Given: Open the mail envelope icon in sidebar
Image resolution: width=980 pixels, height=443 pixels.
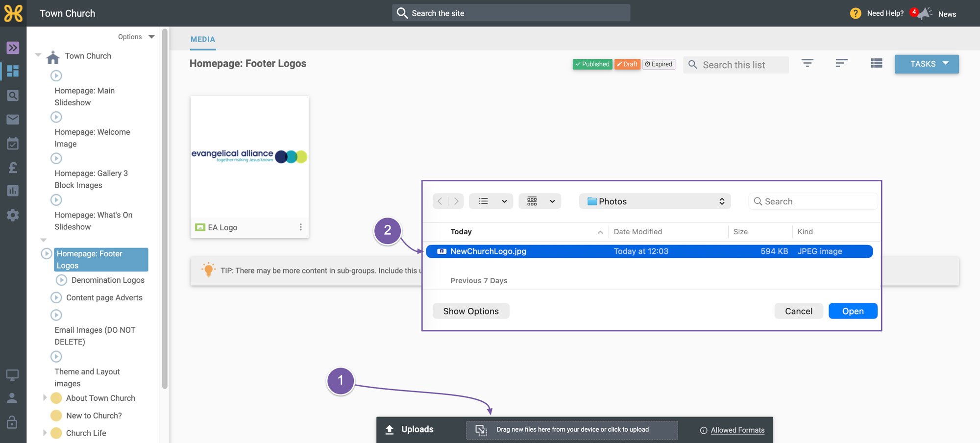Looking at the screenshot, I should click(x=13, y=119).
